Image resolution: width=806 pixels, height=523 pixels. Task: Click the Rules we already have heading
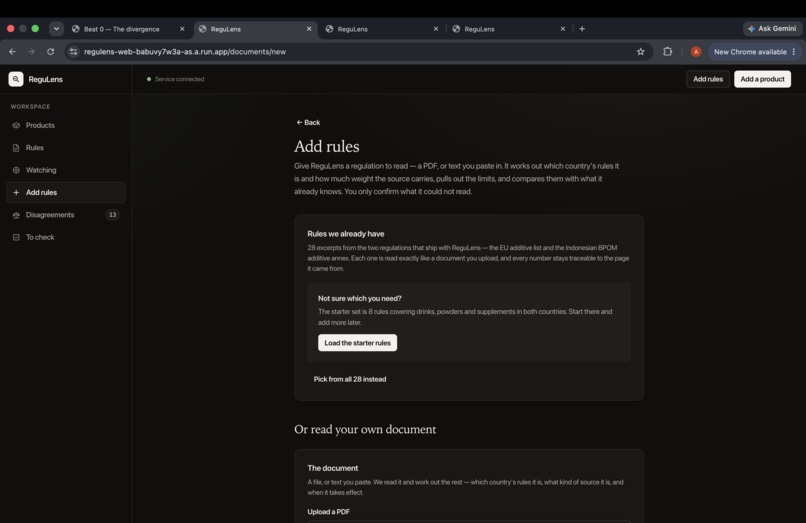click(345, 234)
